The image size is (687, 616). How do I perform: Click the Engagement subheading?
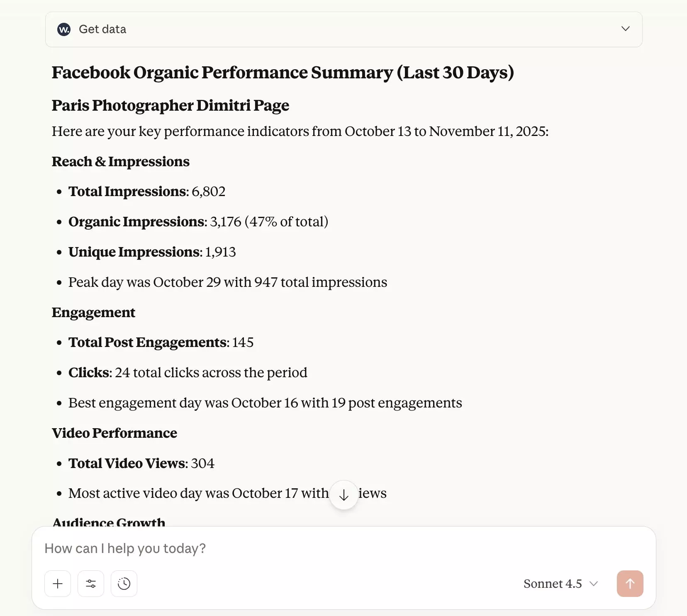click(x=93, y=312)
